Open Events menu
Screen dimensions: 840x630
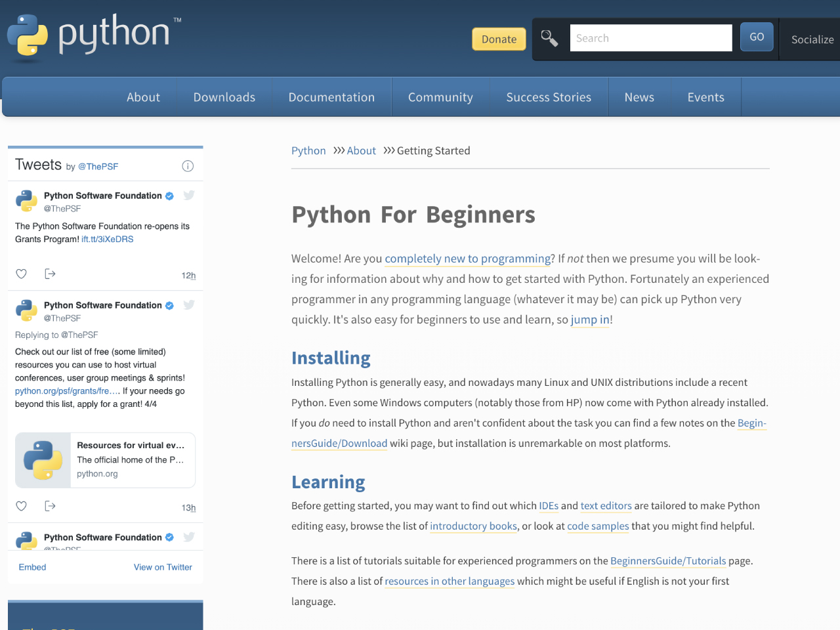click(x=706, y=97)
